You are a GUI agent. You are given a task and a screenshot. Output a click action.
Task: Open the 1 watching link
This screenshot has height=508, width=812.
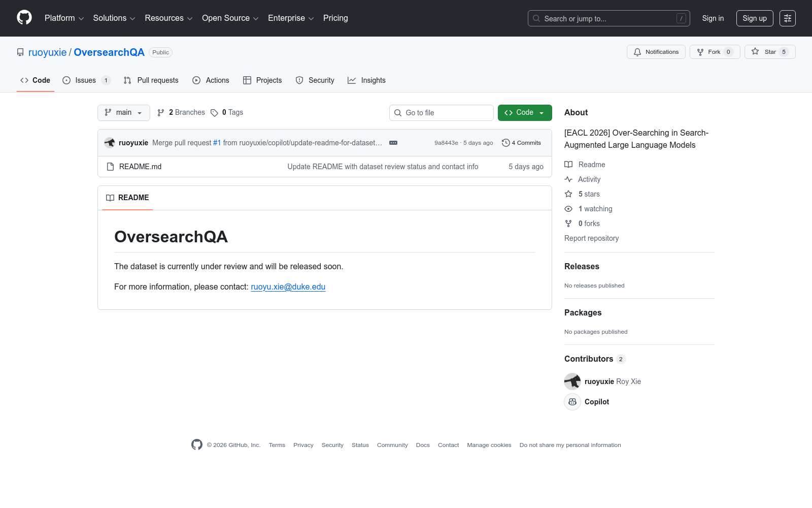(589, 209)
